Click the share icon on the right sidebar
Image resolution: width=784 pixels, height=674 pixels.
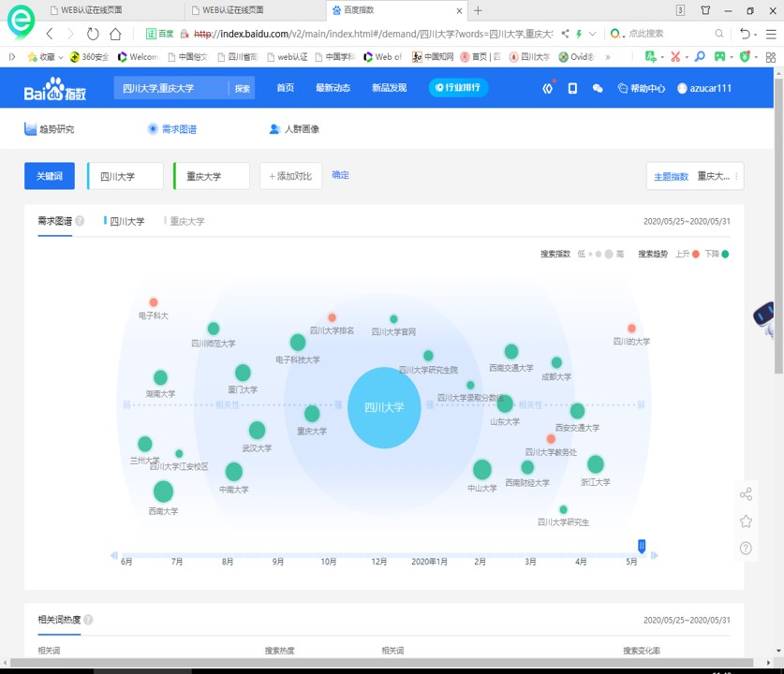pyautogui.click(x=746, y=494)
